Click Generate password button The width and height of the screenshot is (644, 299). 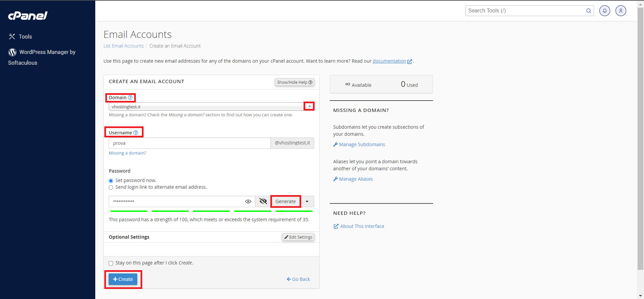[x=286, y=201]
